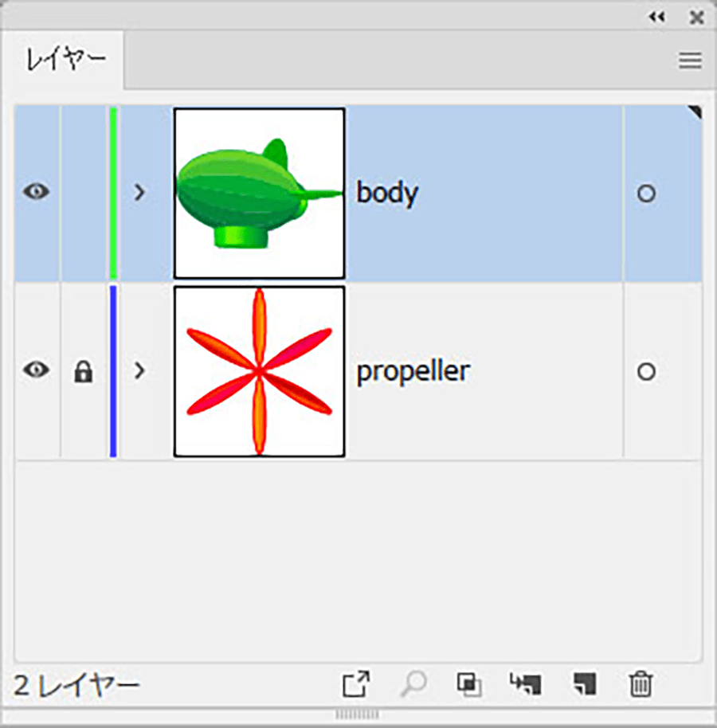
Task: Hide the propeller layer
Action: point(37,370)
